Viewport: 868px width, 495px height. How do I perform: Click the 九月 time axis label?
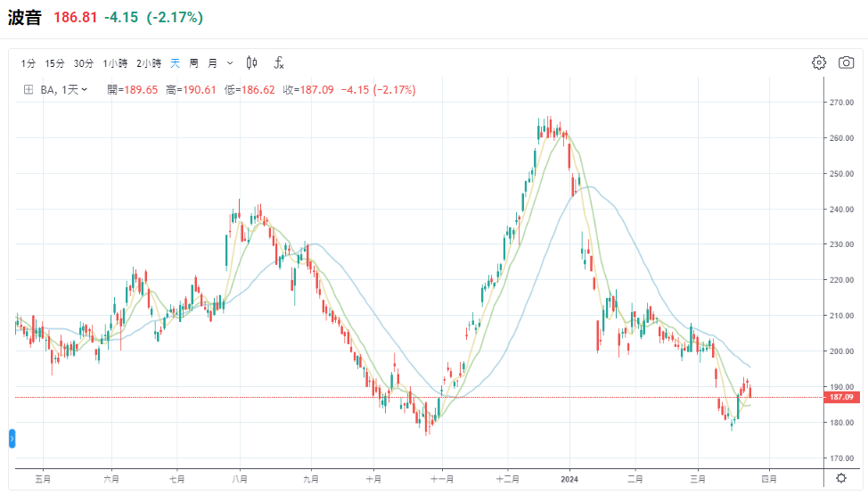click(x=310, y=479)
